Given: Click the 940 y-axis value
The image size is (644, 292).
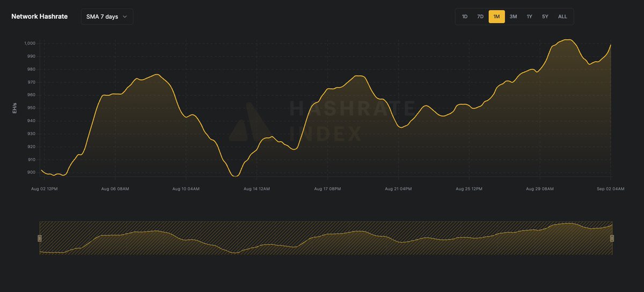Looking at the screenshot, I should coord(31,121).
